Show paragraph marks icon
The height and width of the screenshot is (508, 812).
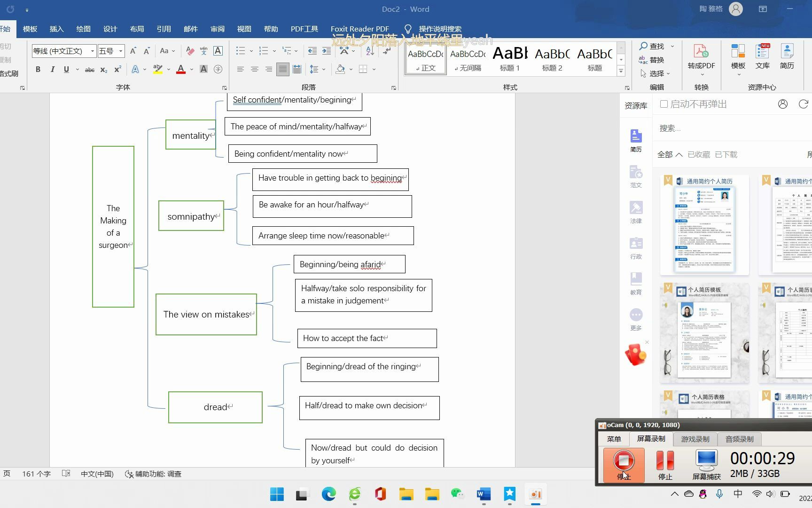[x=387, y=51]
